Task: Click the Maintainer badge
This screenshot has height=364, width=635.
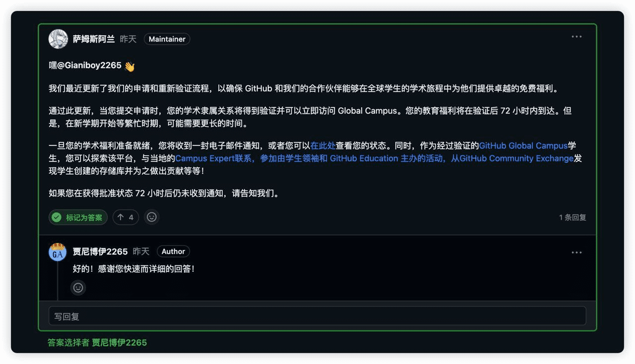Action: (167, 39)
